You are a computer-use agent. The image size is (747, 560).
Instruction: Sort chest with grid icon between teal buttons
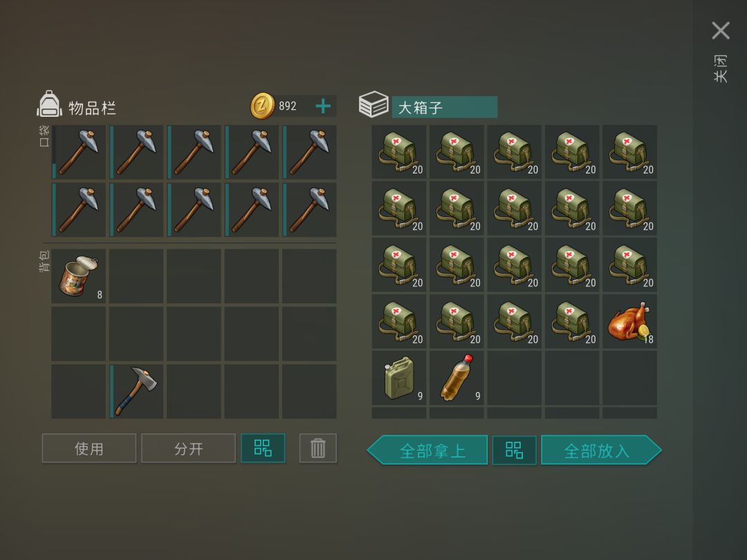coord(514,450)
